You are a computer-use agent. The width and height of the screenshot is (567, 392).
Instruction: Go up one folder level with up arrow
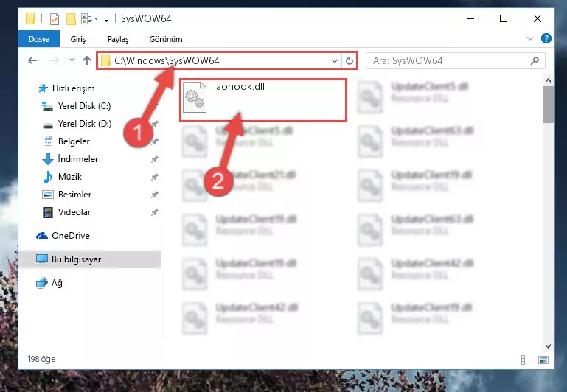pos(87,60)
